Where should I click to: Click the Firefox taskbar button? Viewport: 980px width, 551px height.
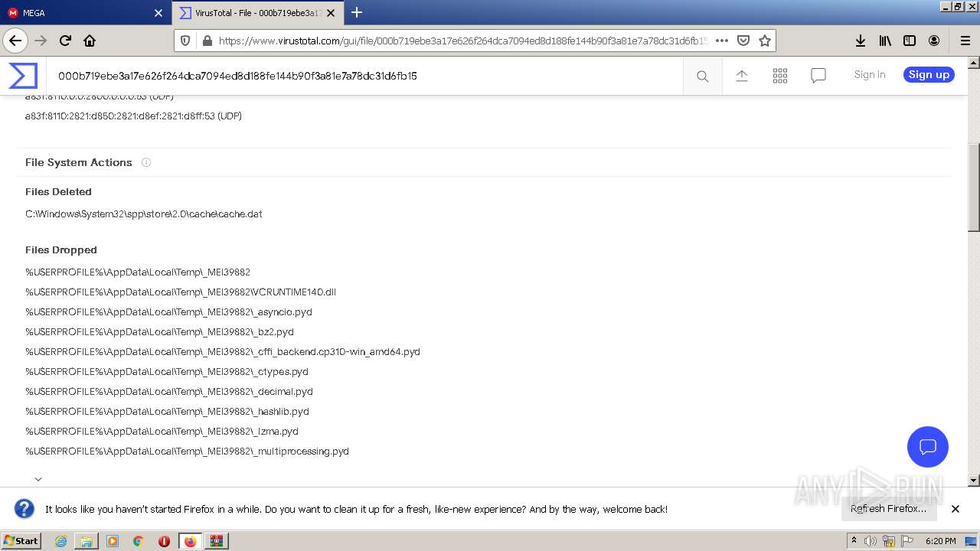[x=190, y=541]
